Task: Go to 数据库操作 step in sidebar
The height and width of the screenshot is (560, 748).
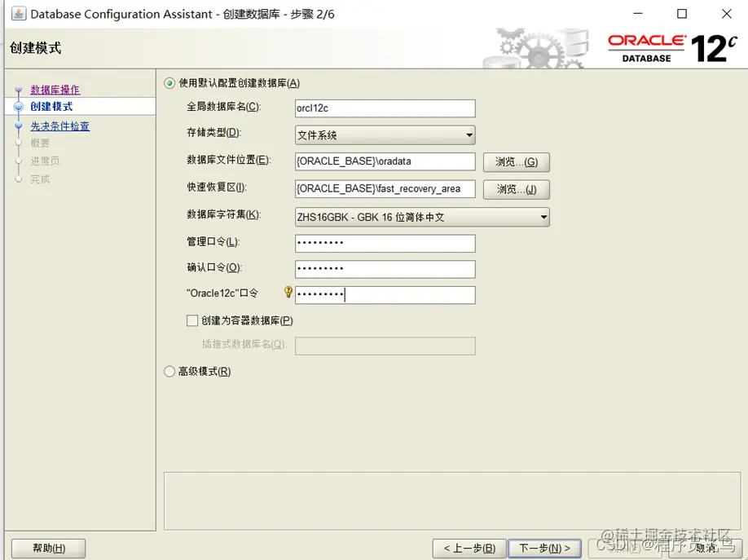Action: [x=55, y=90]
